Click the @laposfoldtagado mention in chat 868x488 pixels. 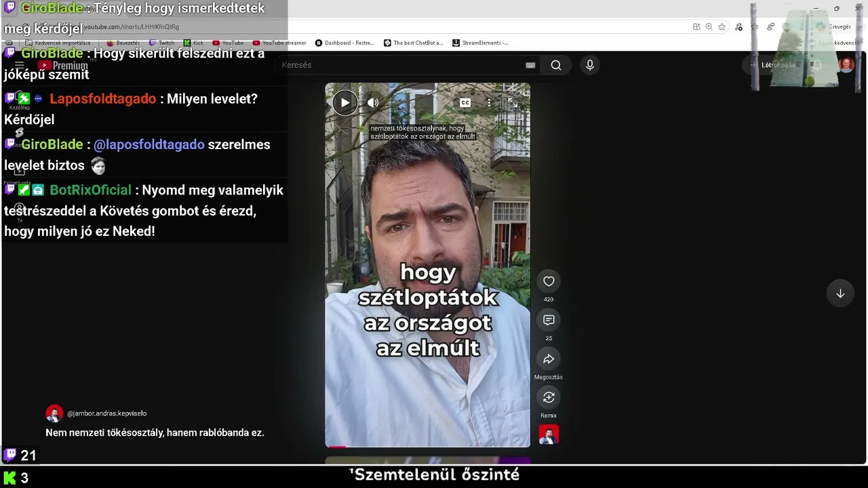tap(149, 144)
